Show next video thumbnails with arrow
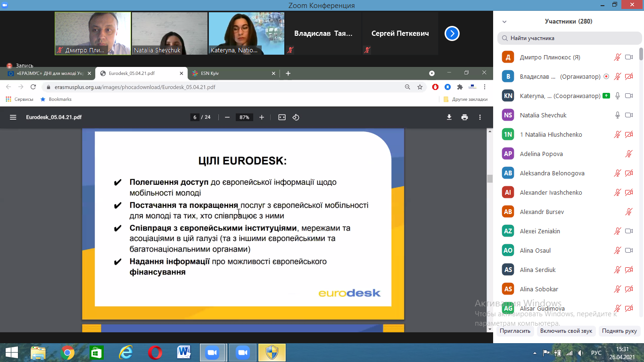 [x=452, y=33]
